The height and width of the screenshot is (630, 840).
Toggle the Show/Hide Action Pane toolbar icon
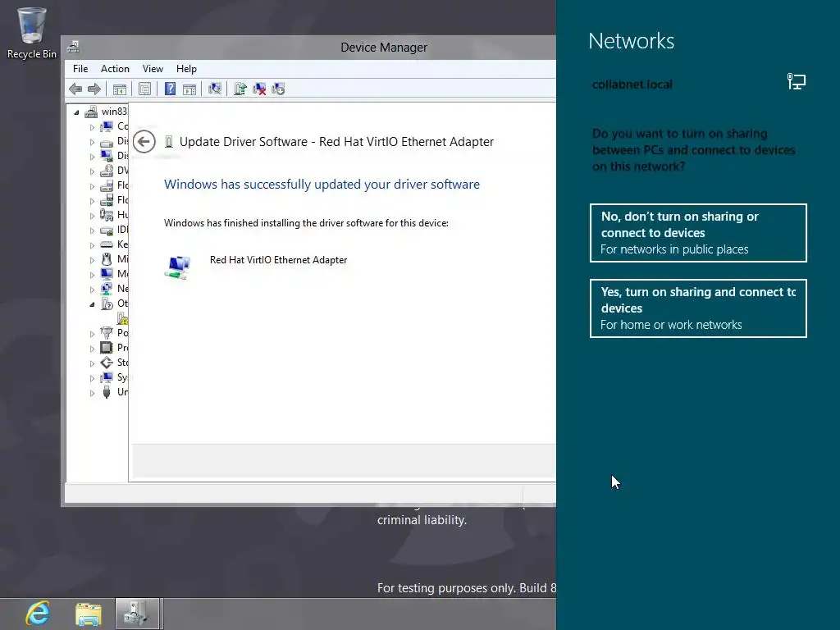(x=189, y=89)
